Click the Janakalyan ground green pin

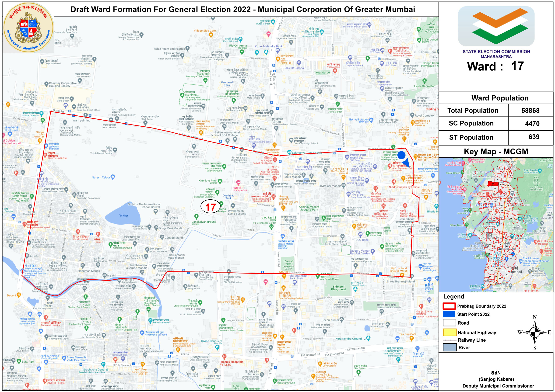click(196, 216)
